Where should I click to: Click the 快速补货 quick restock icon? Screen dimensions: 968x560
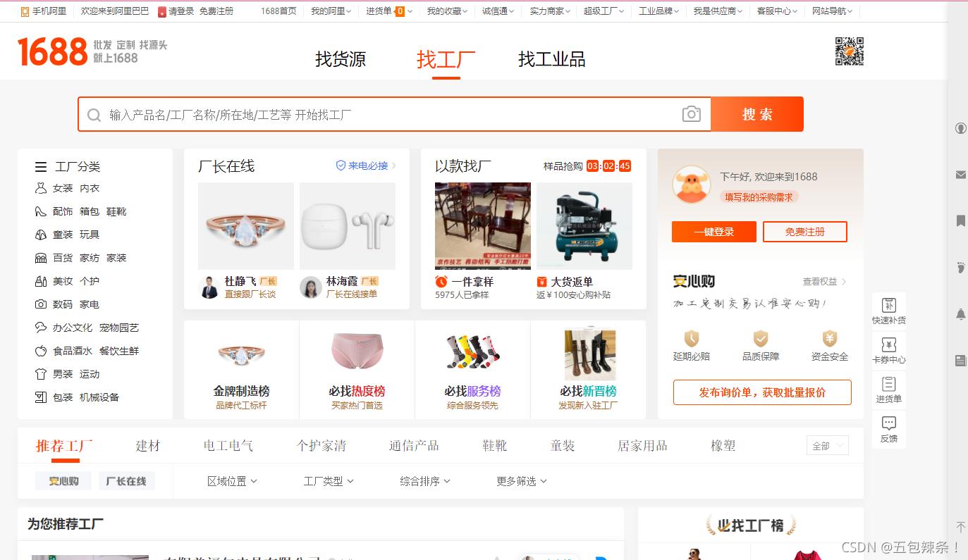click(x=888, y=310)
